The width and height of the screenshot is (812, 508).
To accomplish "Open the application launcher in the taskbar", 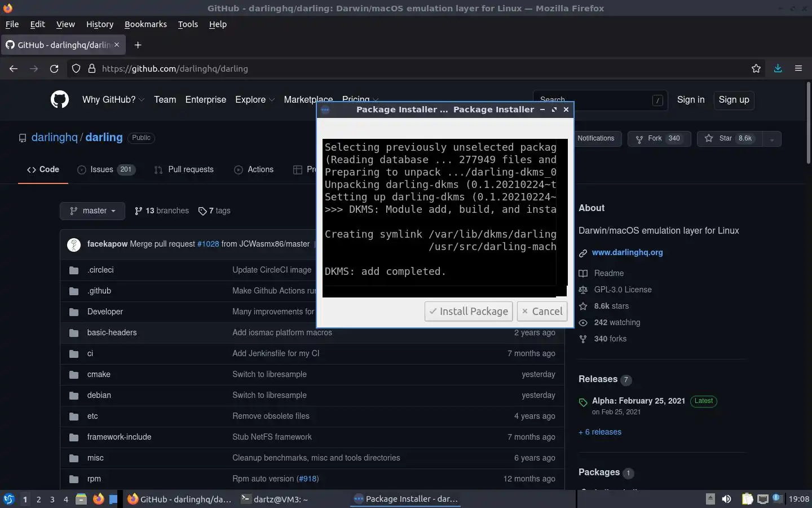I will 9,499.
